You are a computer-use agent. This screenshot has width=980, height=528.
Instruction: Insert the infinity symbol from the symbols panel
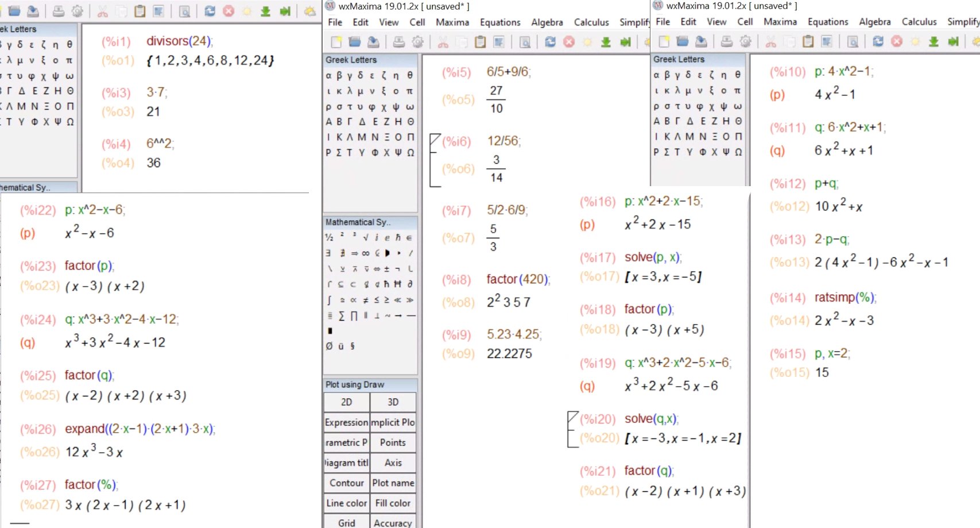pos(366,253)
